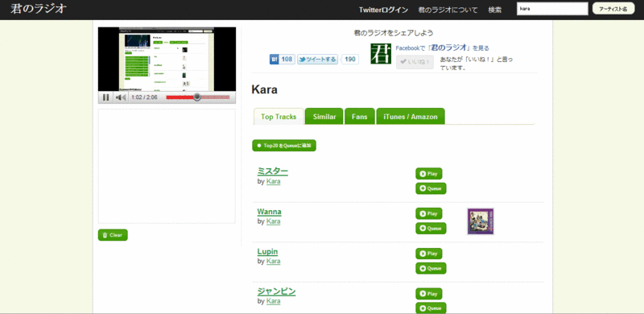
Task: Queue the Lupin track
Action: pyautogui.click(x=431, y=268)
